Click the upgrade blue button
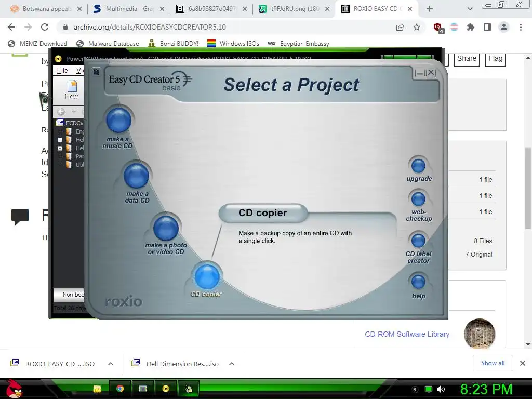The width and height of the screenshot is (532, 399). pos(418,166)
